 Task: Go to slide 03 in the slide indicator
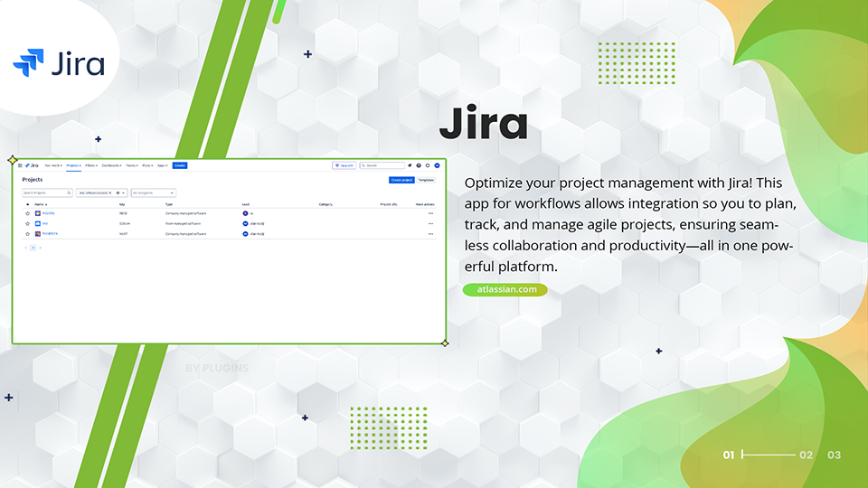click(x=835, y=455)
